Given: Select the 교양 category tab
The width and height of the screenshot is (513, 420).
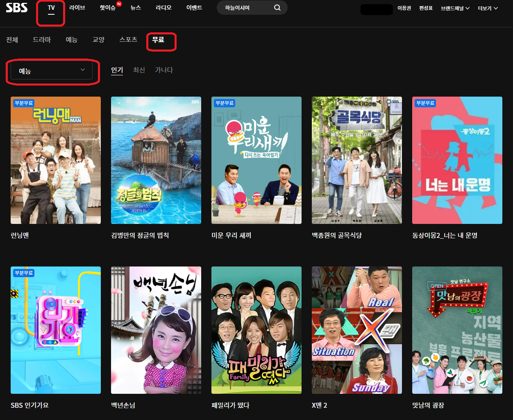Looking at the screenshot, I should tap(99, 40).
